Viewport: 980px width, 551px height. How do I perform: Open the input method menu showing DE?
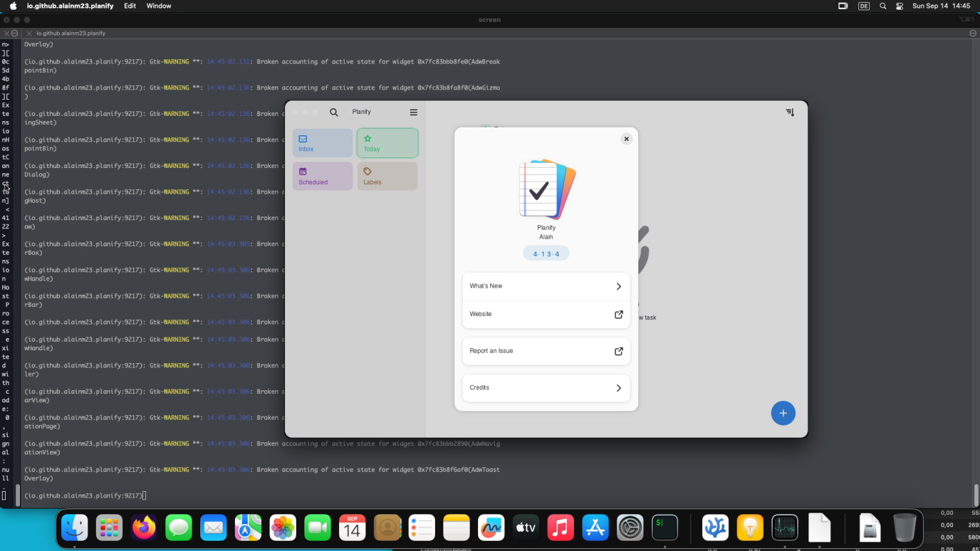(864, 6)
